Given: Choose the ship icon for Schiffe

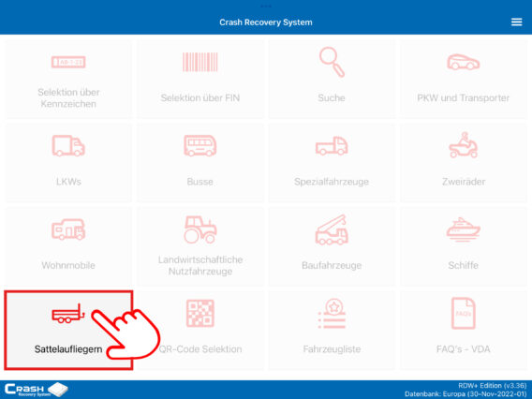Looking at the screenshot, I should pos(463,229).
